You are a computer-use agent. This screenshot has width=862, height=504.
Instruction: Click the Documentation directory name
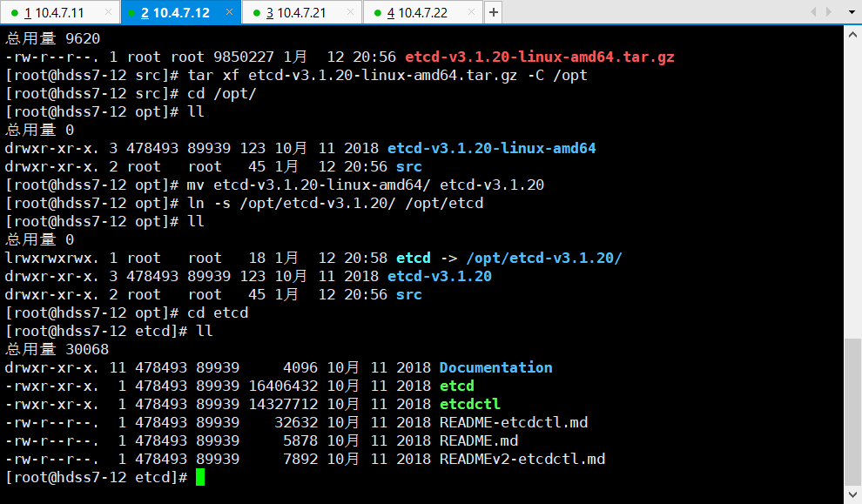click(x=495, y=367)
